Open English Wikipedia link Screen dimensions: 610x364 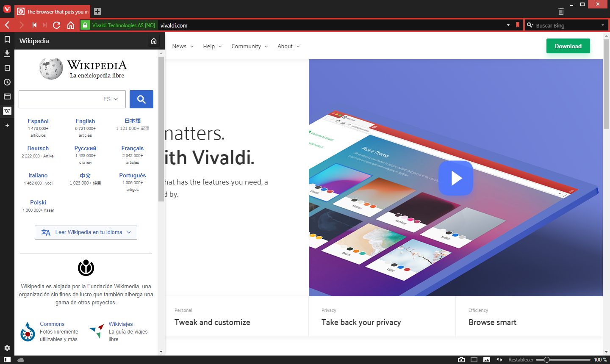pyautogui.click(x=85, y=121)
